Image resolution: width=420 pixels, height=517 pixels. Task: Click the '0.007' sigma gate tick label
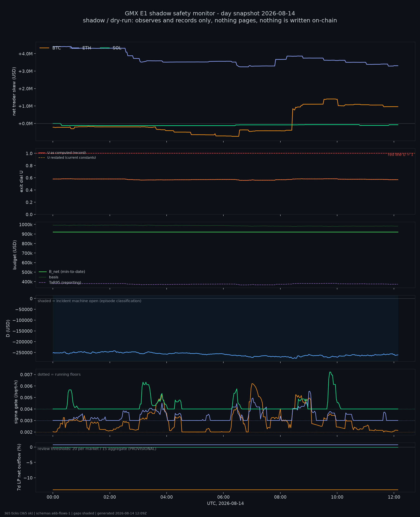tap(26, 375)
